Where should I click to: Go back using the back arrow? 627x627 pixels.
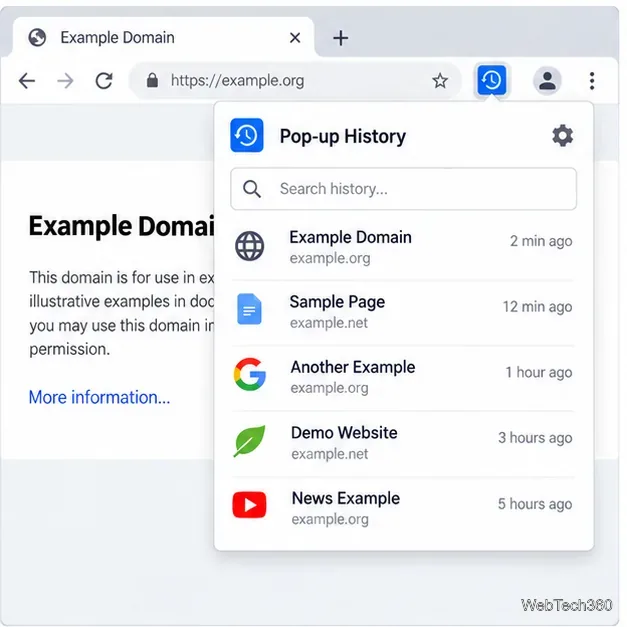click(27, 81)
